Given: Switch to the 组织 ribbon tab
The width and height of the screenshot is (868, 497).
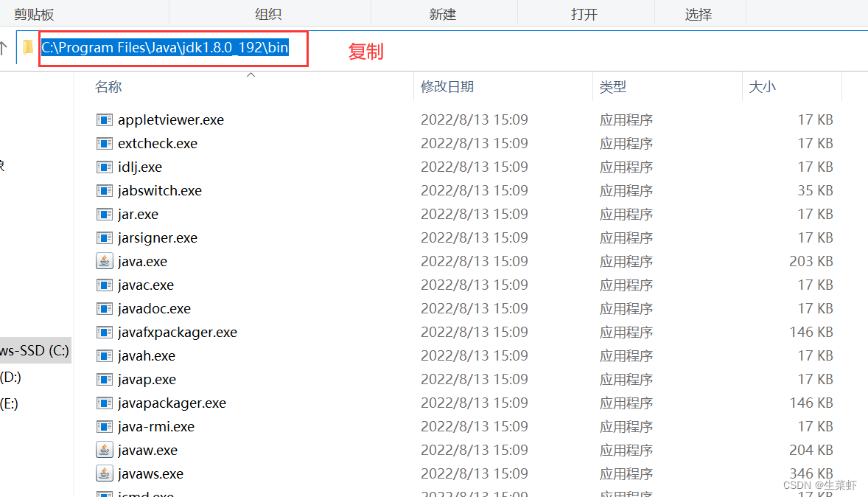Looking at the screenshot, I should 269,12.
